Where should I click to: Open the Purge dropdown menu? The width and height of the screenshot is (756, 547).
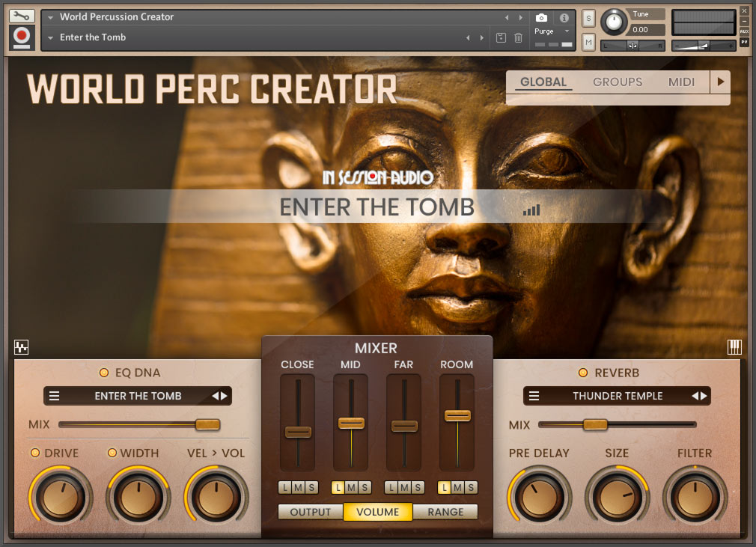pyautogui.click(x=552, y=33)
